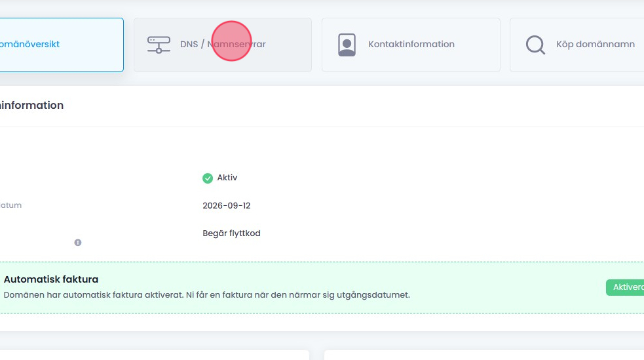Click the Automatisk faktura heading
The width and height of the screenshot is (644, 360).
(51, 279)
